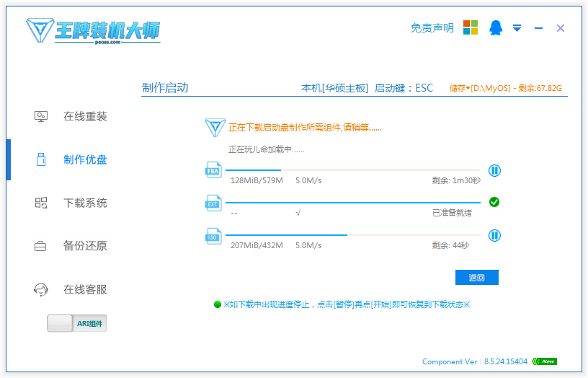Click the EXT file icon
This screenshot has width=588, height=378.
pos(213,203)
